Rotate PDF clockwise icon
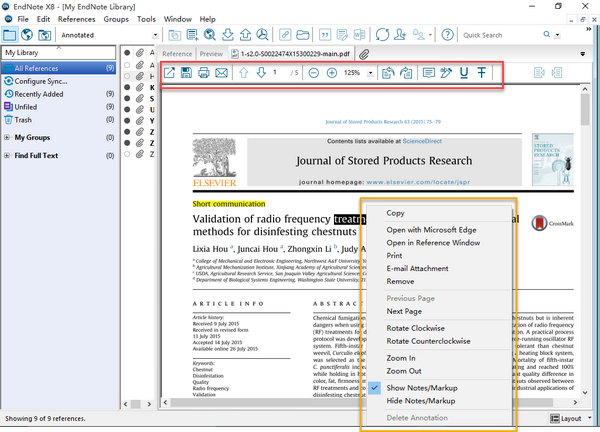 pos(406,73)
